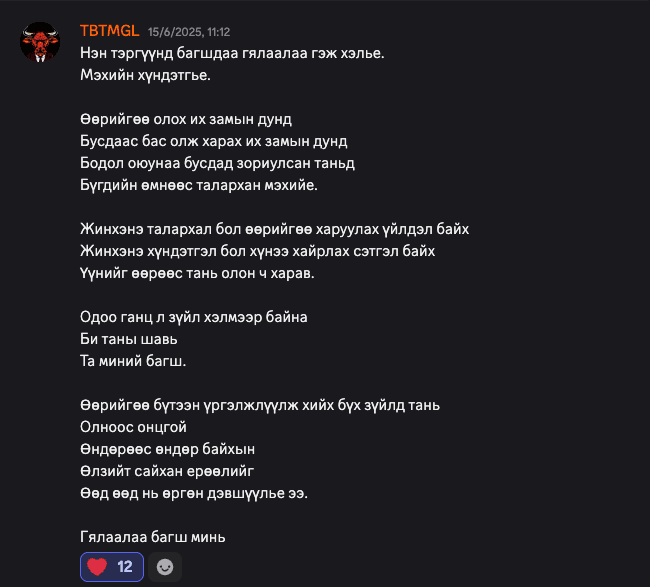Click the text "Та миний багш."
The width and height of the screenshot is (650, 587).
[x=133, y=361]
